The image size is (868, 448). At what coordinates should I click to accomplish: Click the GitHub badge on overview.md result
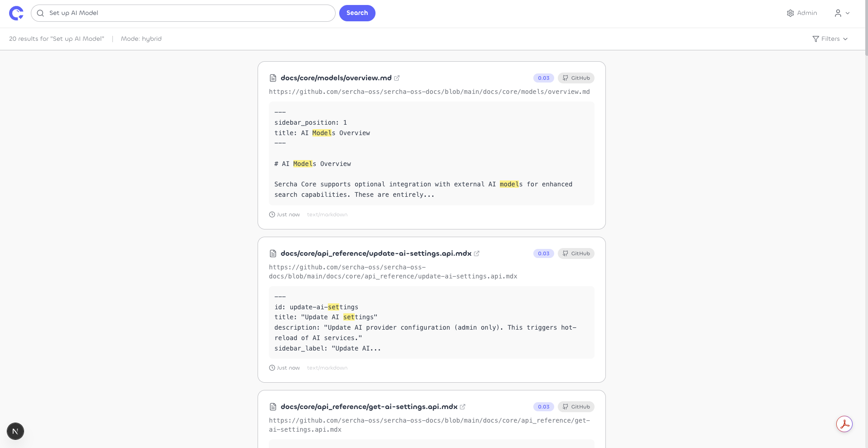[576, 78]
